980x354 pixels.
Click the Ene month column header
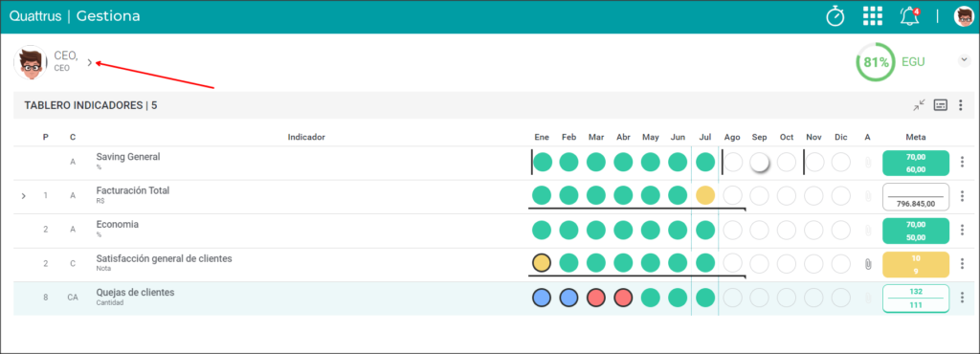tap(542, 137)
